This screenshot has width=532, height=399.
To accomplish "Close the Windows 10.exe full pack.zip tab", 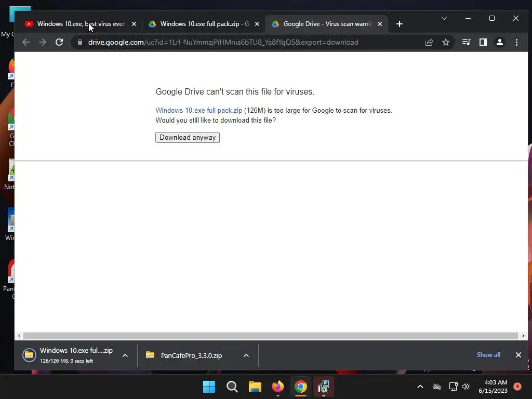I will click(x=257, y=24).
